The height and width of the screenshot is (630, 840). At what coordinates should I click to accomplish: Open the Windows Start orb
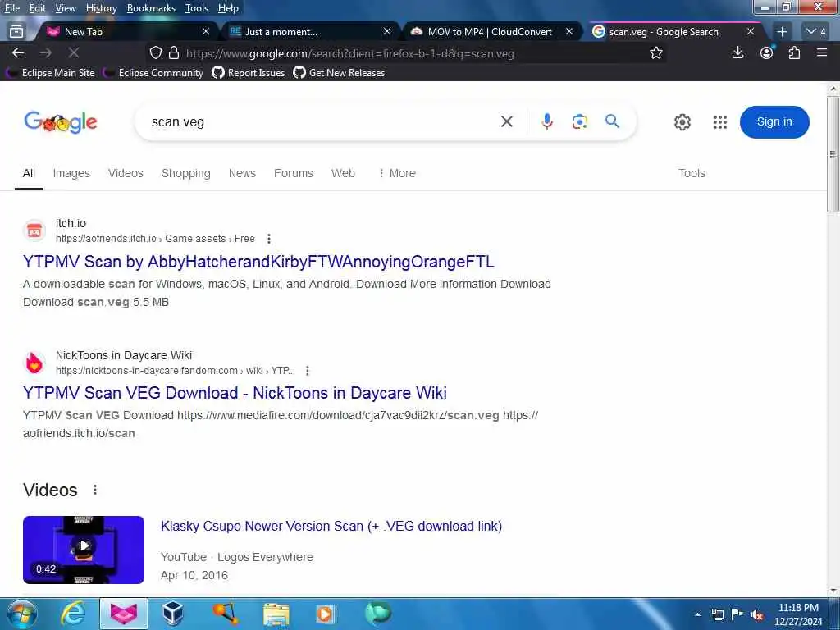pyautogui.click(x=22, y=614)
